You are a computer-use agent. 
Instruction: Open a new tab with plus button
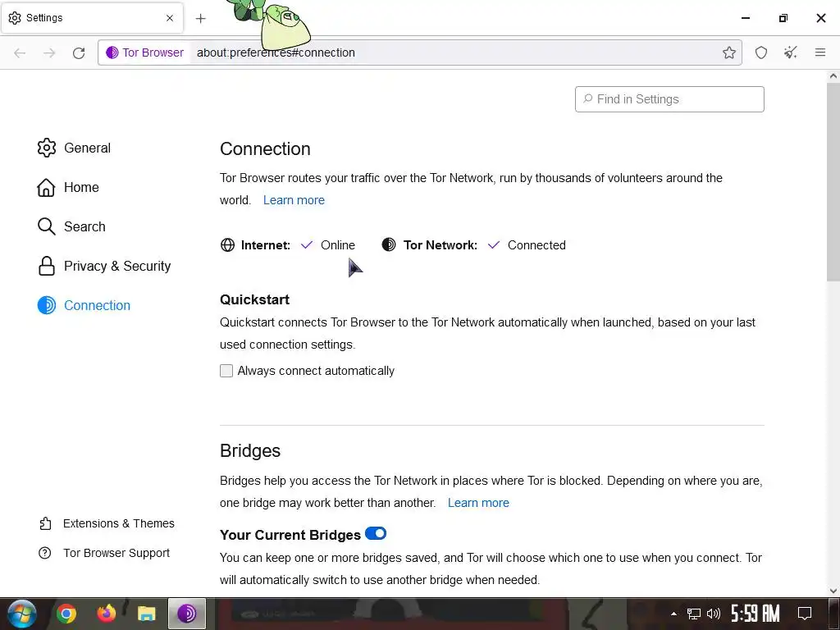tap(200, 19)
